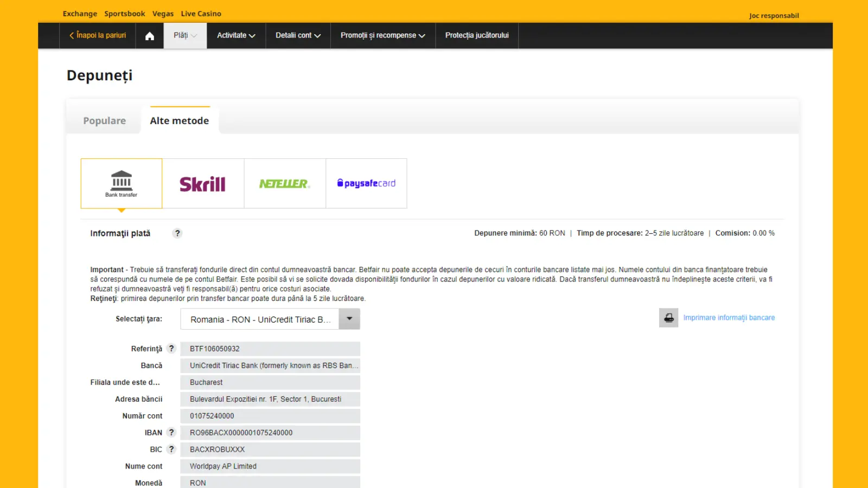Click the Adresa băncii field

coord(270,399)
